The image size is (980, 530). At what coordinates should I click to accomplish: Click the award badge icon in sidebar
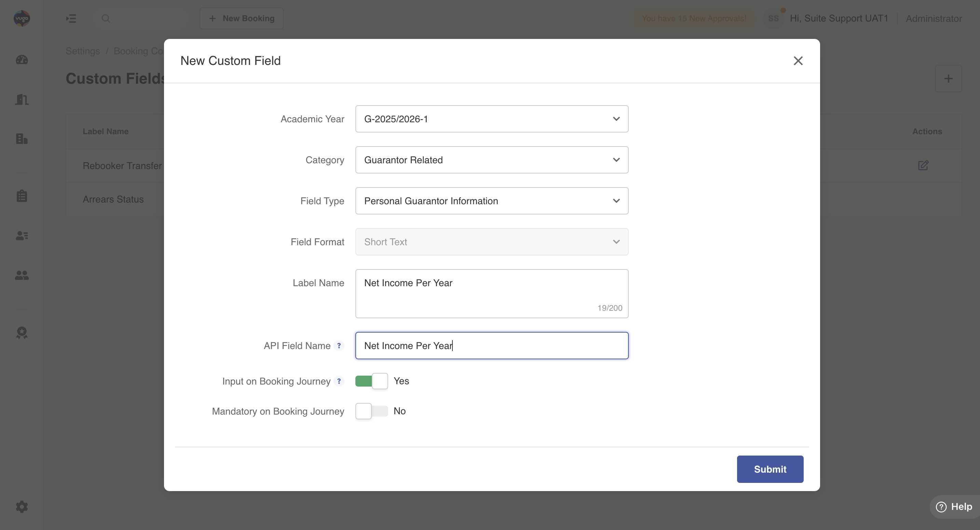click(x=22, y=333)
